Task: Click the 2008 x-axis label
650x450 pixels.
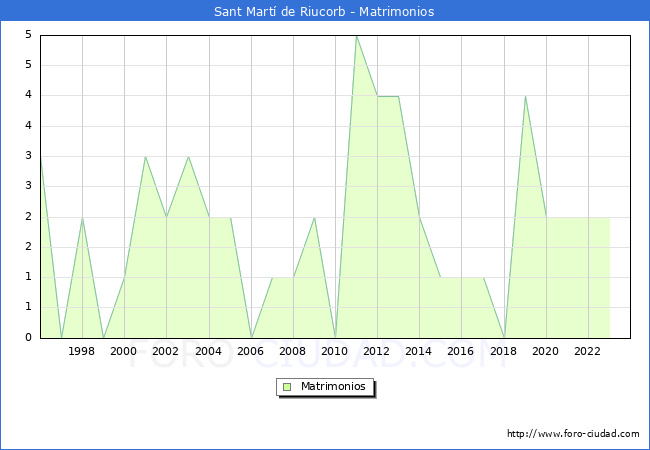Action: tap(293, 351)
